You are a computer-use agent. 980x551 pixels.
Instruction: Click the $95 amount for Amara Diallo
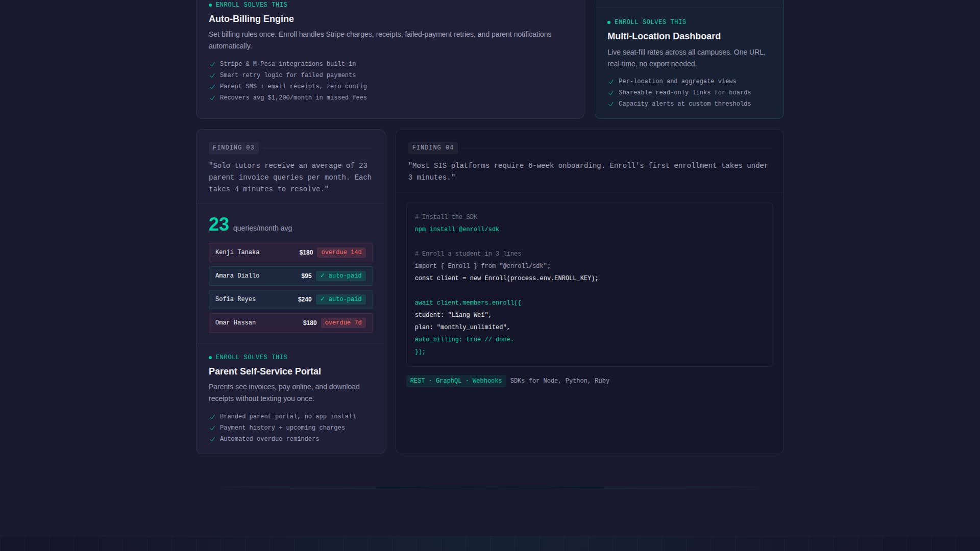pyautogui.click(x=306, y=276)
